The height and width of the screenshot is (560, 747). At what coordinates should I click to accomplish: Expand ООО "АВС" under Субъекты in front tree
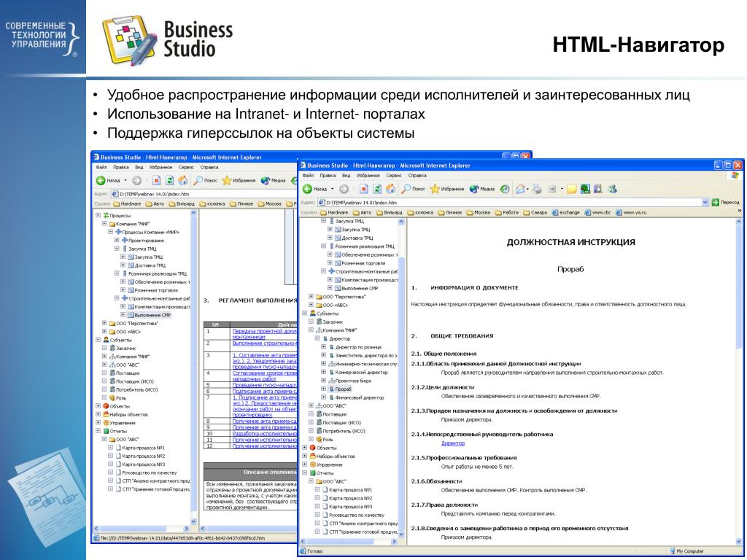click(x=311, y=405)
